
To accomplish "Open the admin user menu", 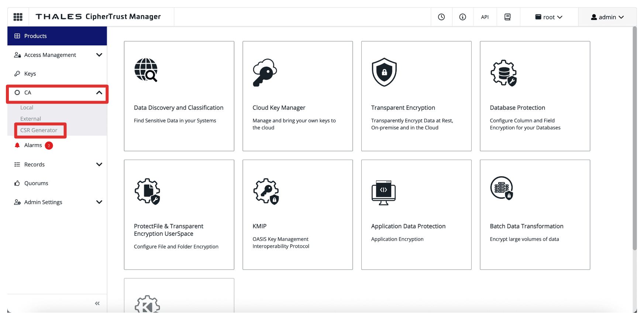I will 607,17.
